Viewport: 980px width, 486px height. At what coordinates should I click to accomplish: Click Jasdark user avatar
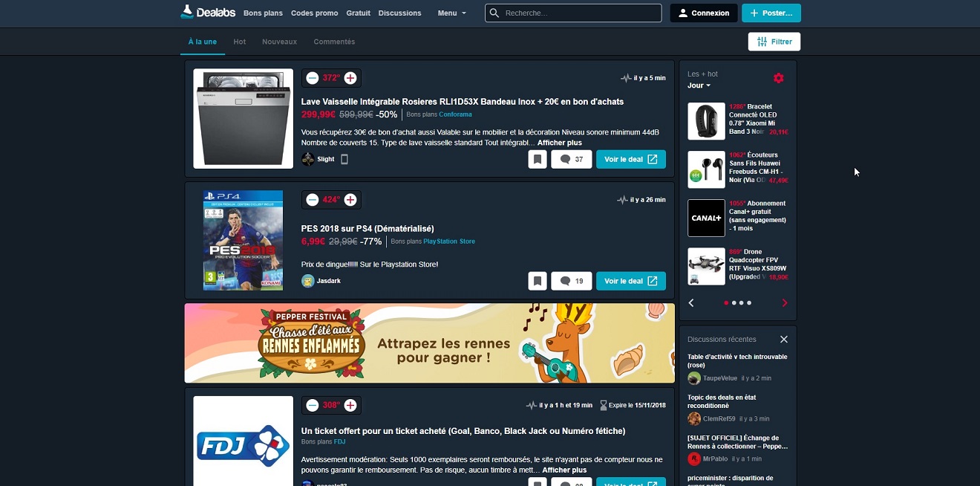click(308, 281)
